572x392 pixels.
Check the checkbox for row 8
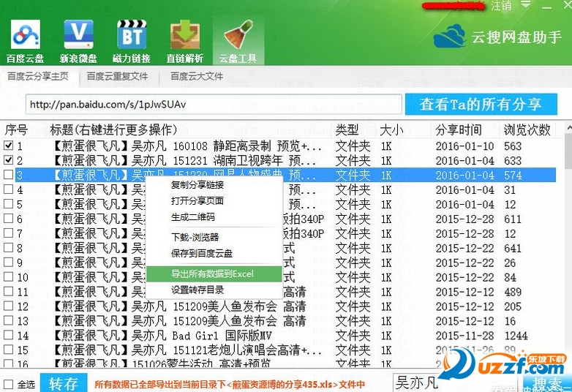pos(8,248)
